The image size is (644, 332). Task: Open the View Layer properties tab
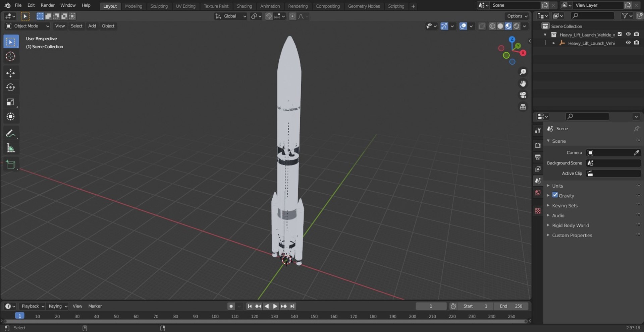click(538, 169)
